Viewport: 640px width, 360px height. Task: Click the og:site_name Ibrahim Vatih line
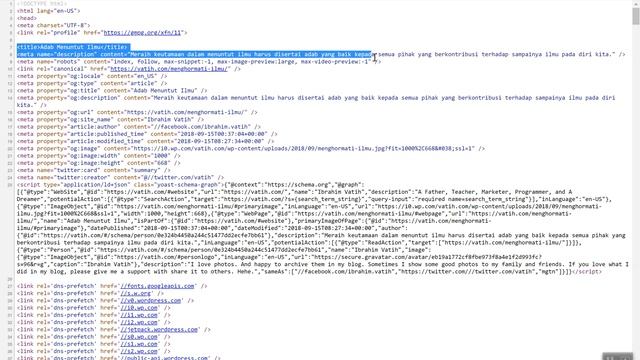(x=110, y=120)
